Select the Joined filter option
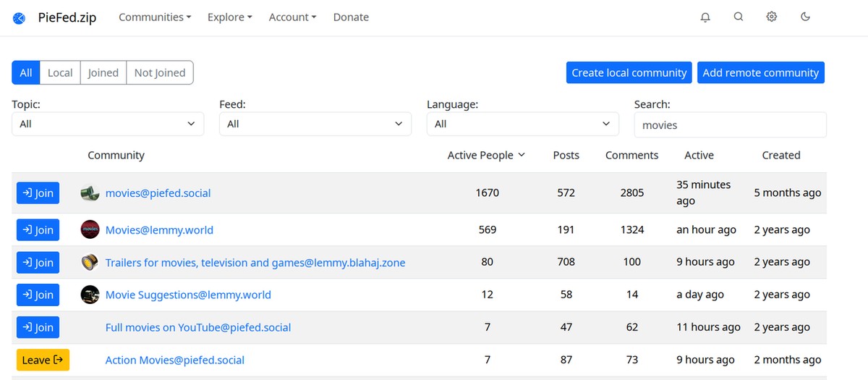 103,73
